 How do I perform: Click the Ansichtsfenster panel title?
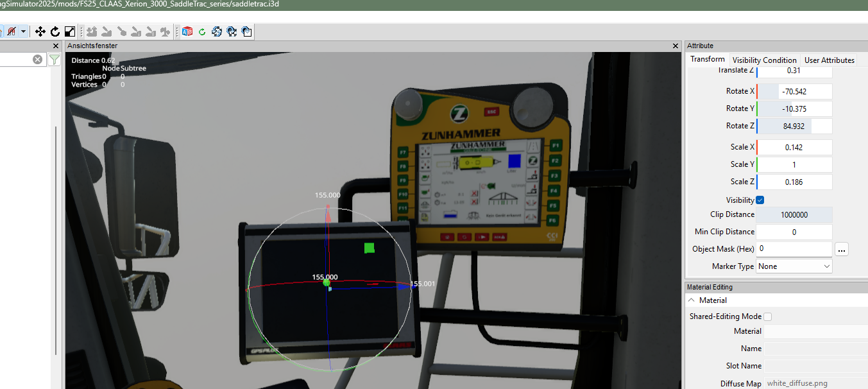pyautogui.click(x=92, y=46)
